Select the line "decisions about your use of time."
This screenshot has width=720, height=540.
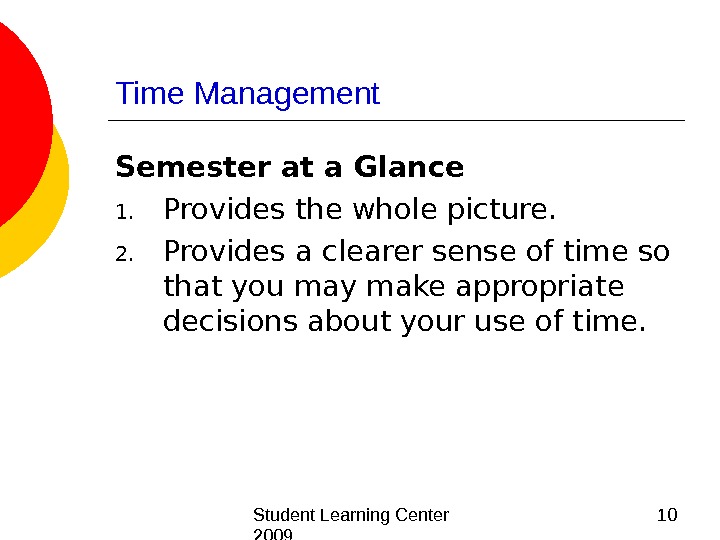click(x=405, y=323)
